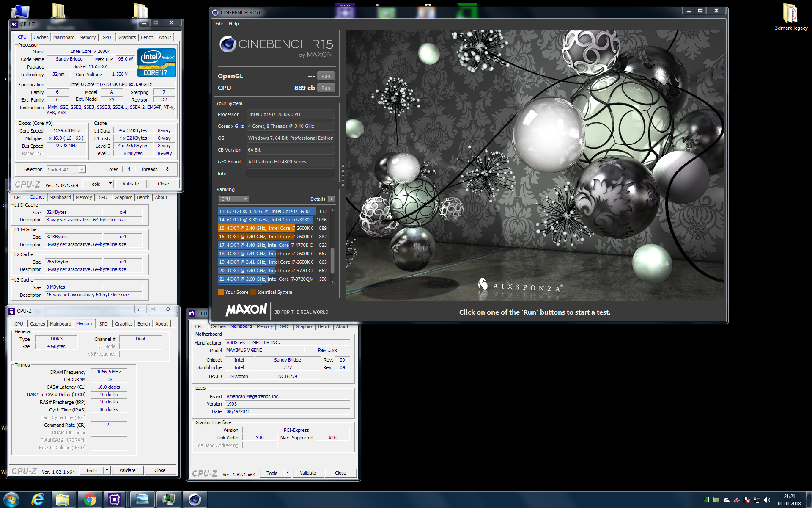Click the Your Score orange legend swatch
The height and width of the screenshot is (508, 812).
click(221, 292)
